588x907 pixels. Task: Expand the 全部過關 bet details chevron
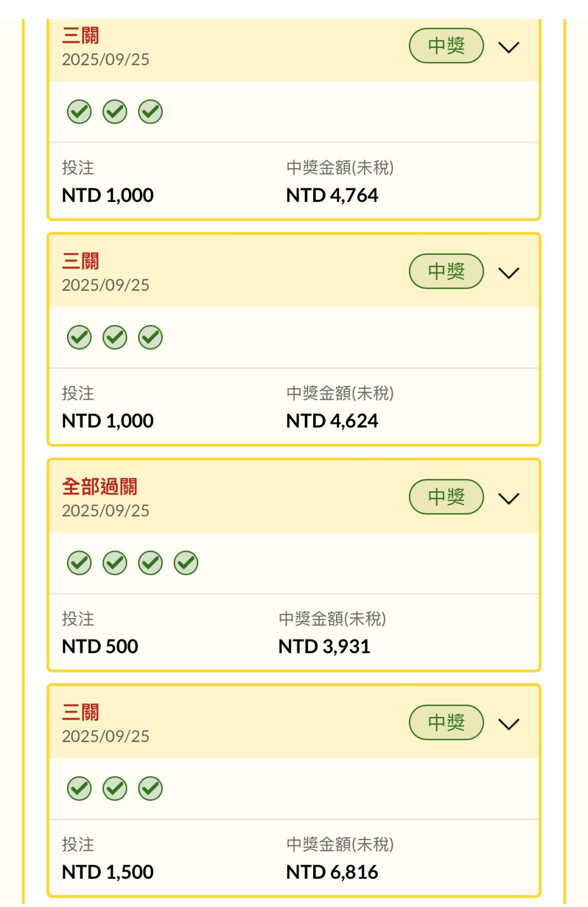click(509, 498)
